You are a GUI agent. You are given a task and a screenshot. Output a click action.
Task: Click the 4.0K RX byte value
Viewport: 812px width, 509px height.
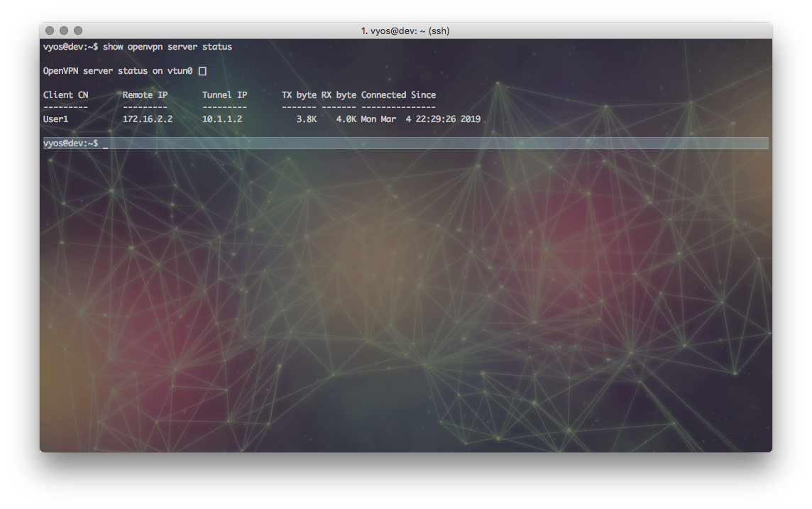pos(346,119)
